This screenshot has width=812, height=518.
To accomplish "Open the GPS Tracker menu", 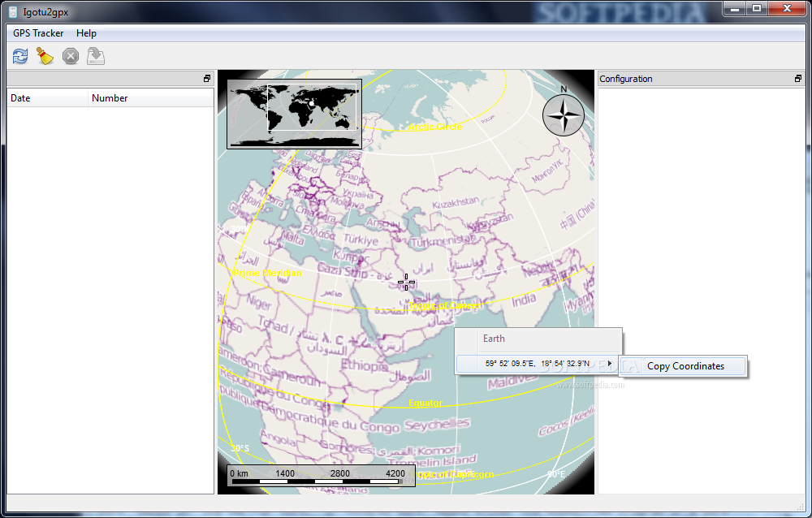I will click(38, 33).
